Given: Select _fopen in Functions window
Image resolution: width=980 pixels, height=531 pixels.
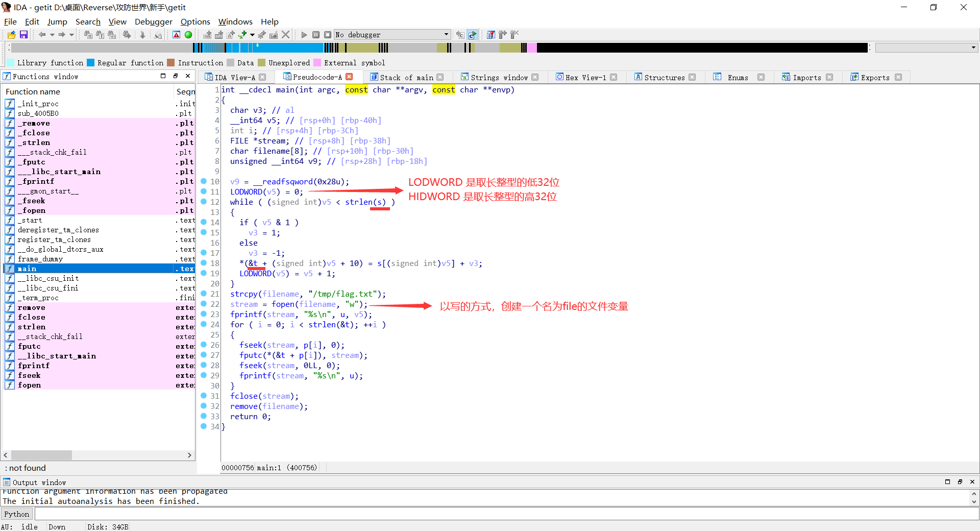Looking at the screenshot, I should (100, 210).
